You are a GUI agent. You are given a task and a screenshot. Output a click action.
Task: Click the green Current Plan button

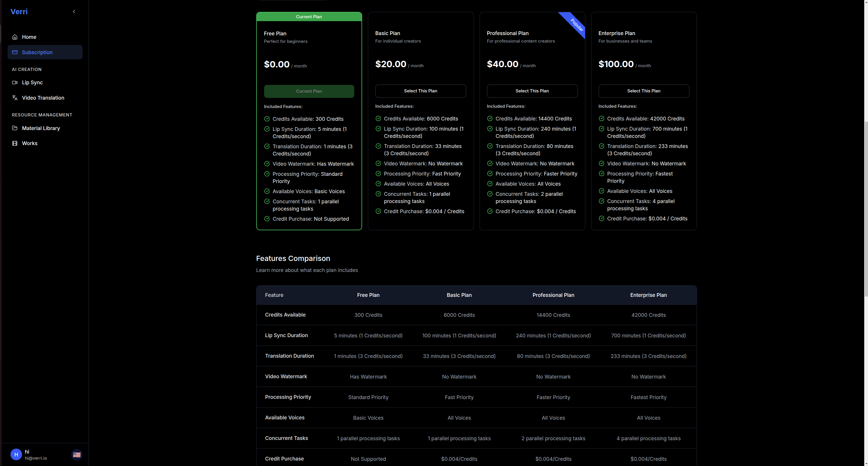[309, 91]
